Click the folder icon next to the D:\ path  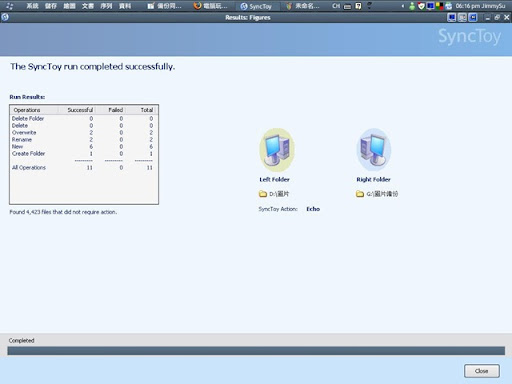pyautogui.click(x=263, y=194)
